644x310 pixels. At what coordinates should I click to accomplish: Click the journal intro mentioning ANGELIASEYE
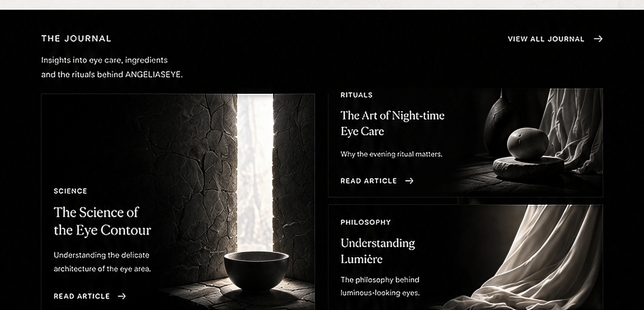click(112, 67)
